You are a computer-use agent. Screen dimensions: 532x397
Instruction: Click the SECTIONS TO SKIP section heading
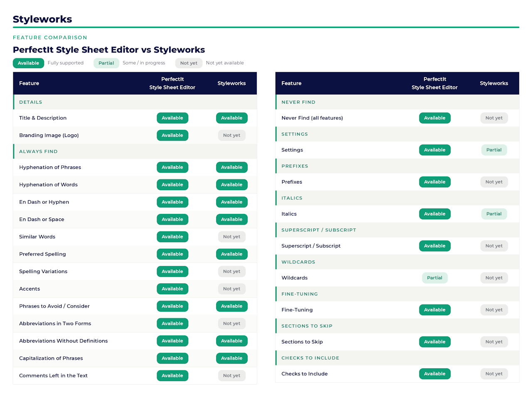[x=307, y=326]
